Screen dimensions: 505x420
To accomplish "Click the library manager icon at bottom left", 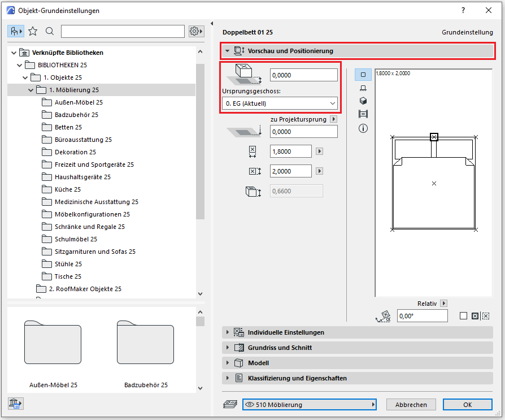I will [x=15, y=404].
